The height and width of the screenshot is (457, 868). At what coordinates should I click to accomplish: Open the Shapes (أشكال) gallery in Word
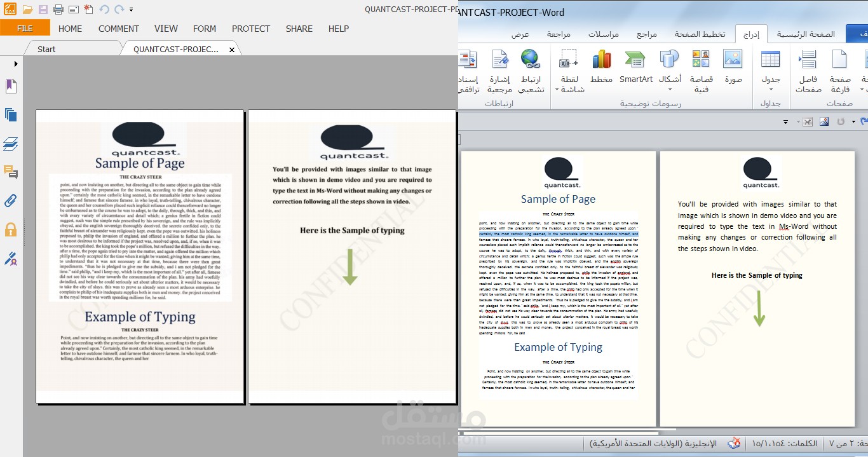click(669, 71)
